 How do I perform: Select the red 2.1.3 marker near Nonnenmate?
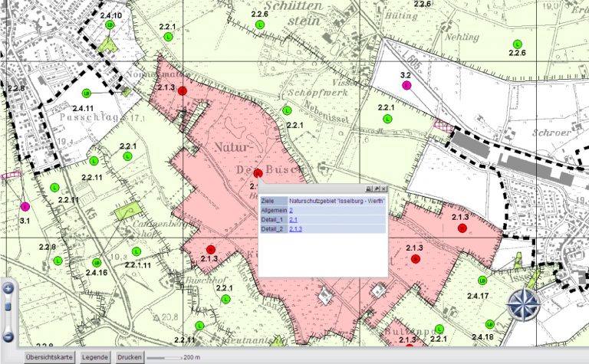(x=183, y=91)
